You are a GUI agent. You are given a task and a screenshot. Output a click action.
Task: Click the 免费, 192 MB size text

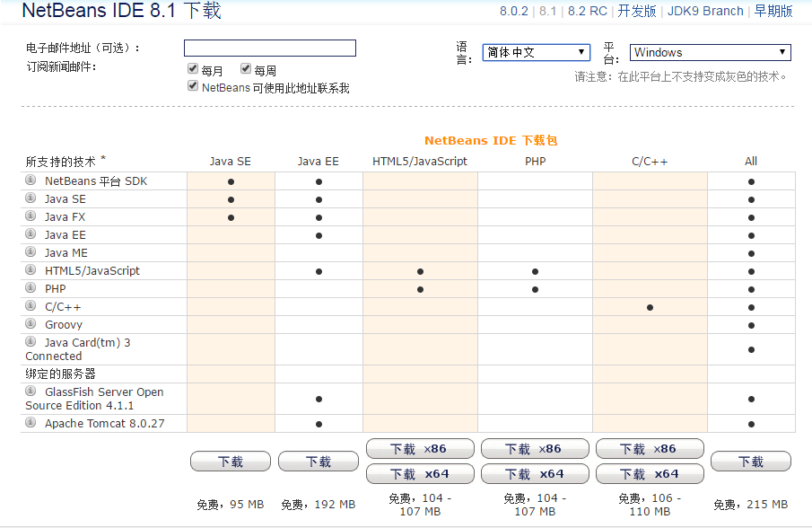318,504
